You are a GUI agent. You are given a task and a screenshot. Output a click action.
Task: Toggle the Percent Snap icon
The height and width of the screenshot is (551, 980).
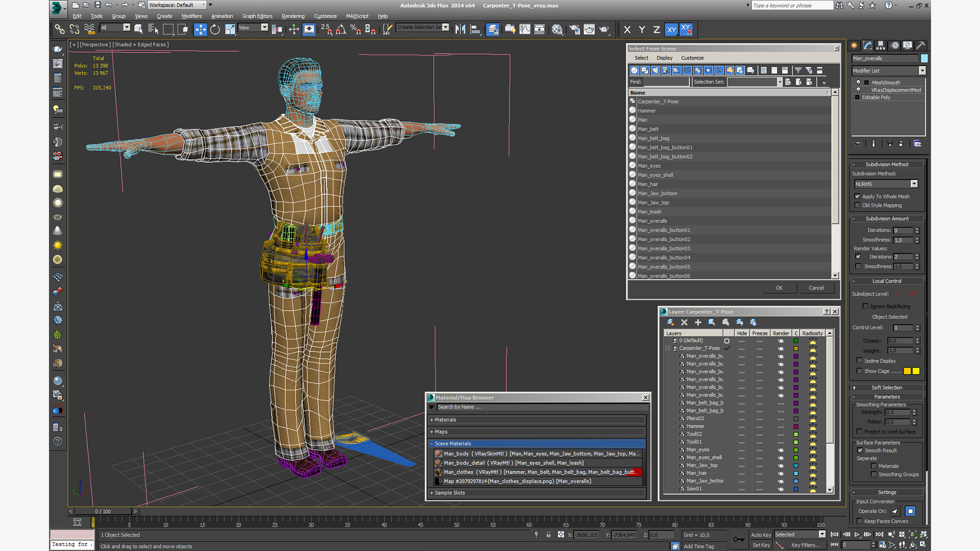[x=356, y=30]
